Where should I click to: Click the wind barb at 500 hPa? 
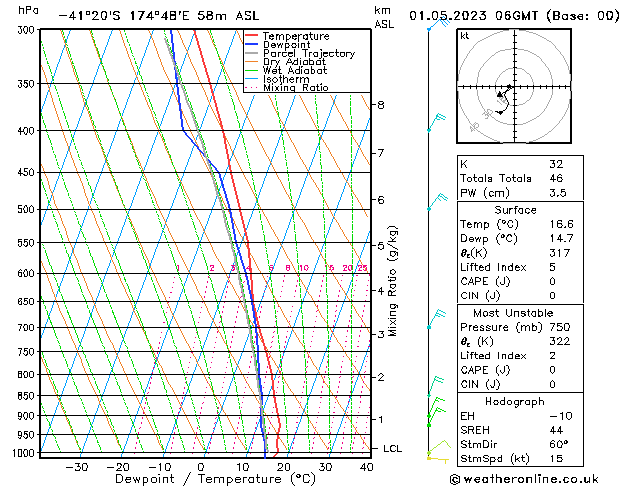tap(436, 204)
